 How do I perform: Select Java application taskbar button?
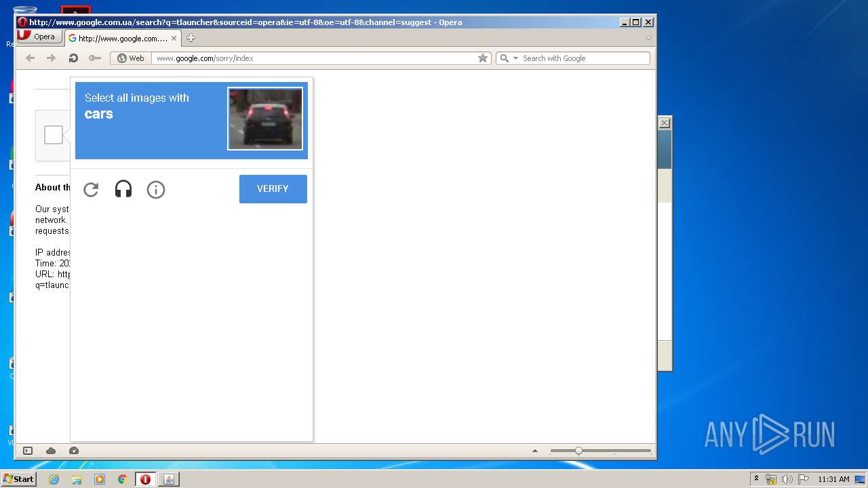coord(169,479)
